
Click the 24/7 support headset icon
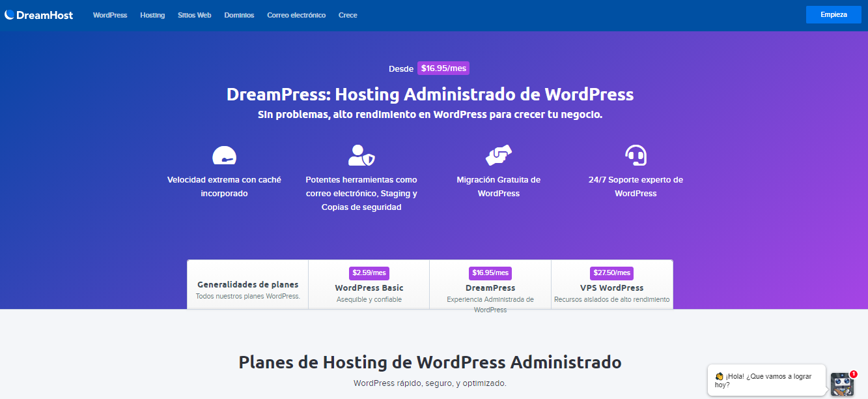pyautogui.click(x=636, y=155)
